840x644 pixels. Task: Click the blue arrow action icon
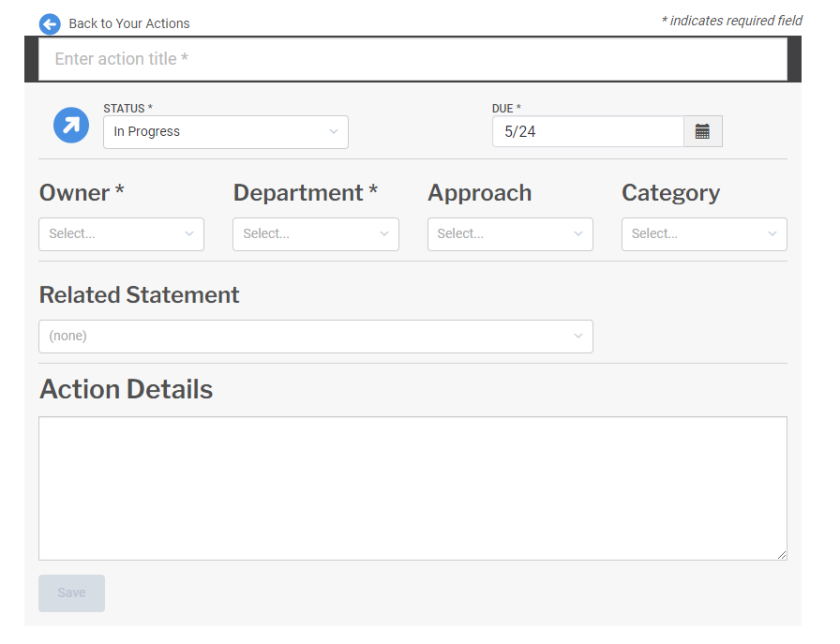click(x=70, y=125)
